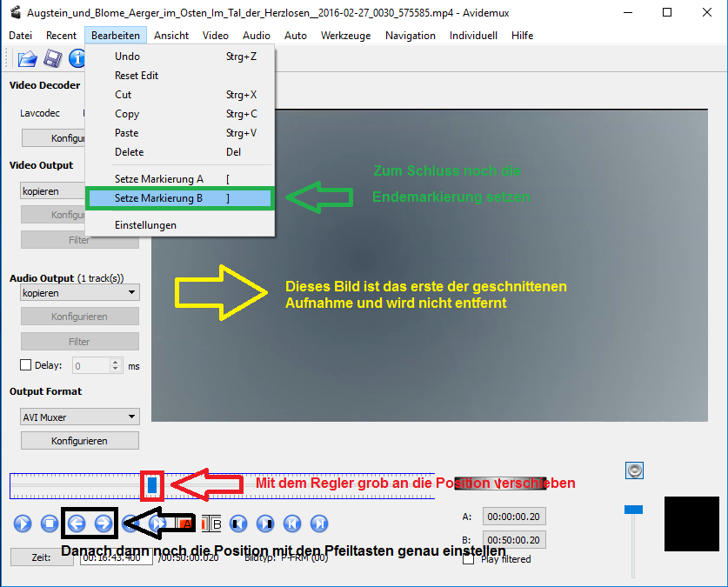Image resolution: width=728 pixels, height=587 pixels.
Task: Click the audio speaker toggle icon
Action: point(635,470)
